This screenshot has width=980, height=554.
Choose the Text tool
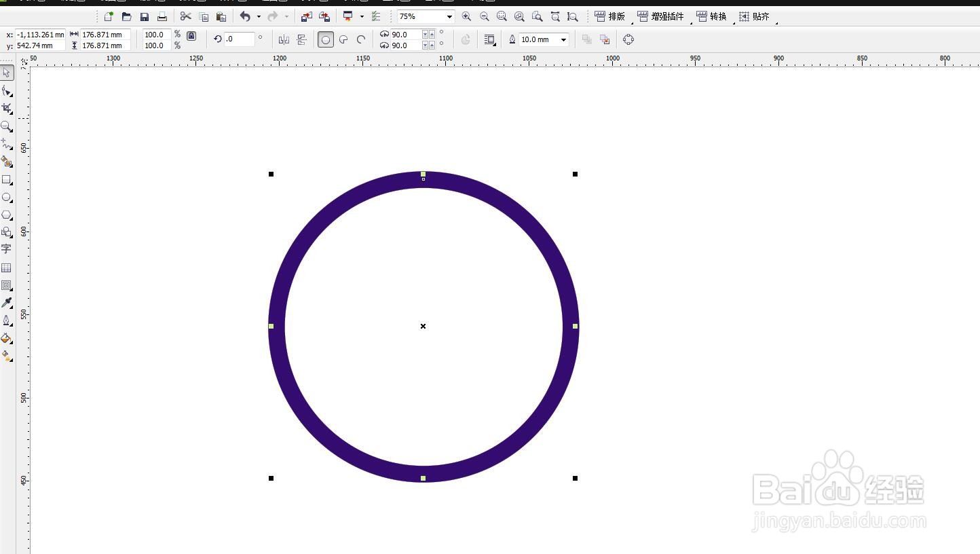[7, 249]
